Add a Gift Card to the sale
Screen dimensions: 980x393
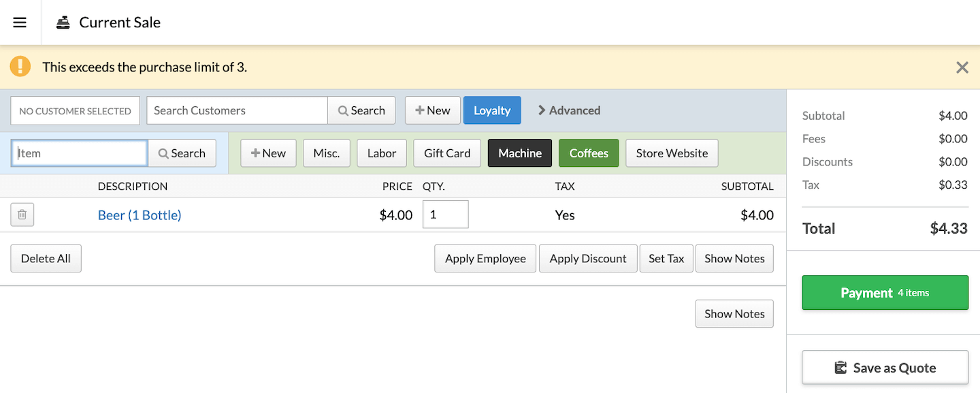point(447,153)
